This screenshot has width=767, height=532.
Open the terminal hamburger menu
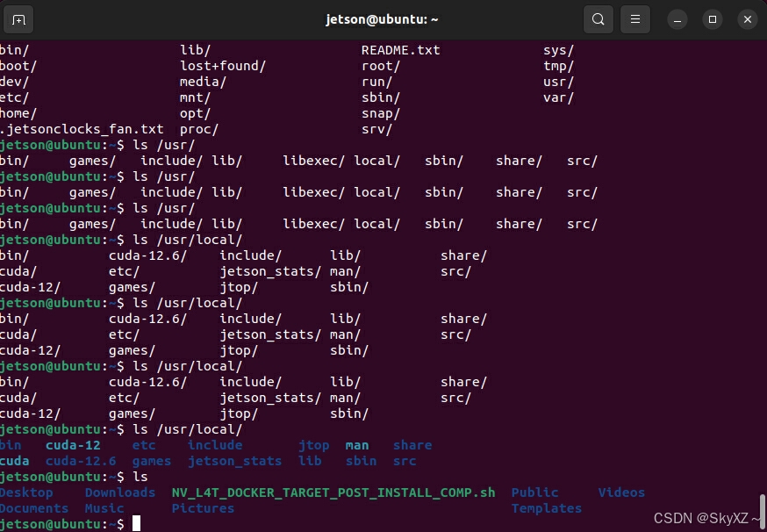635,19
